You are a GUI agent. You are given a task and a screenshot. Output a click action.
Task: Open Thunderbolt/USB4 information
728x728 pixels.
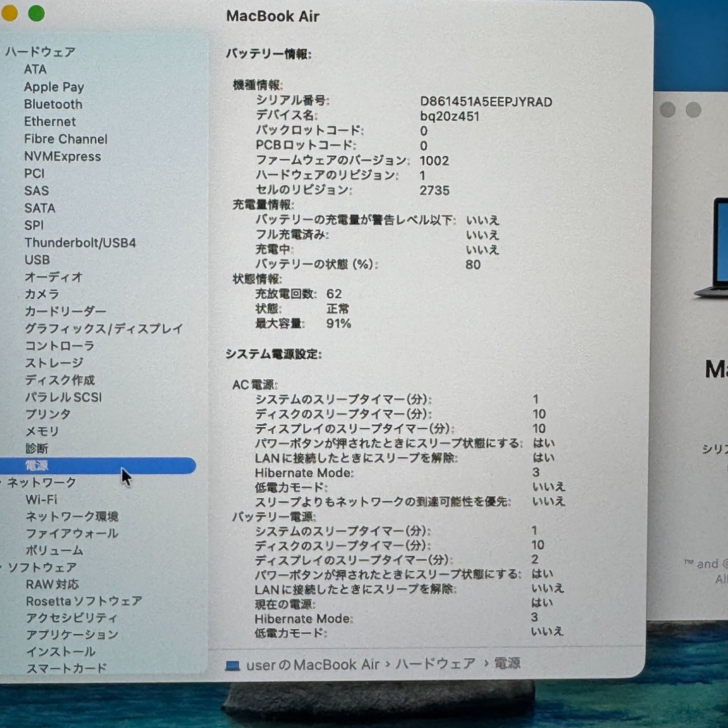(x=80, y=243)
